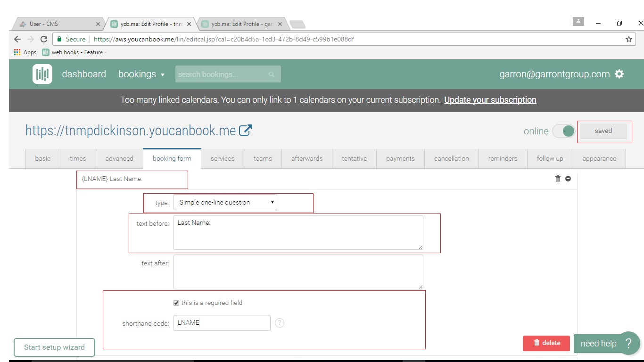Click shorthand code help question mark

[x=280, y=323]
